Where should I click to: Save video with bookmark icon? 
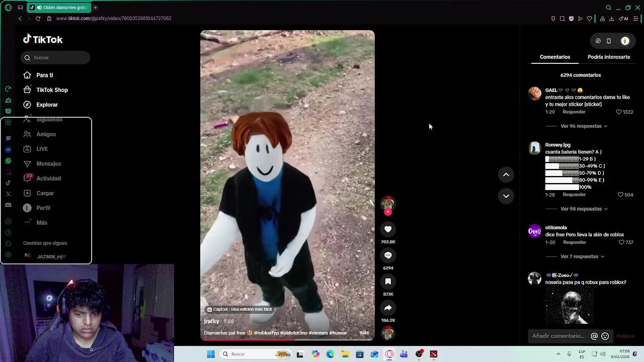click(388, 282)
